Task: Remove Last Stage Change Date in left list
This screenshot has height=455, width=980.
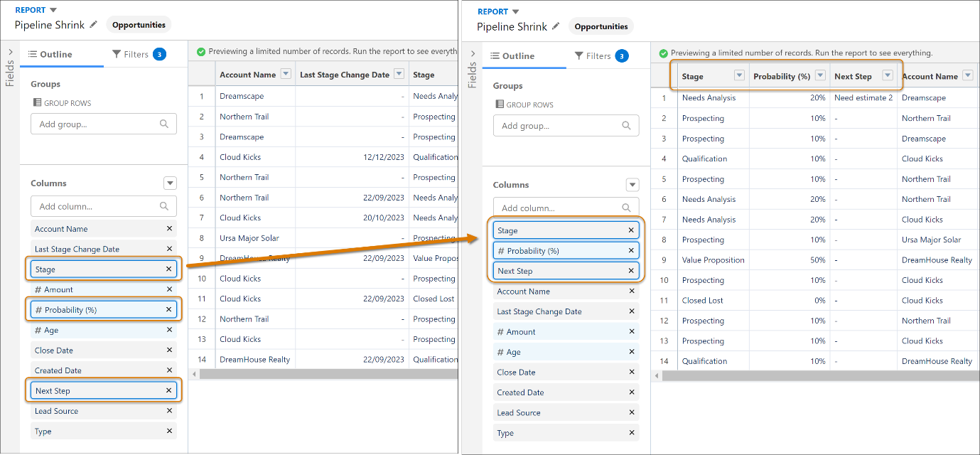Action: (x=169, y=249)
